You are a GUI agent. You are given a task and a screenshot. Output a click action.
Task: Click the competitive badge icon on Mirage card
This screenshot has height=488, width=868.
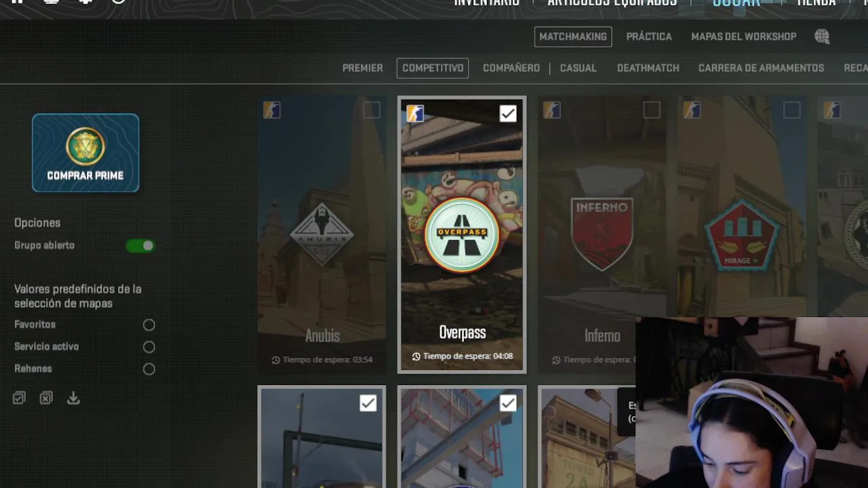[692, 110]
